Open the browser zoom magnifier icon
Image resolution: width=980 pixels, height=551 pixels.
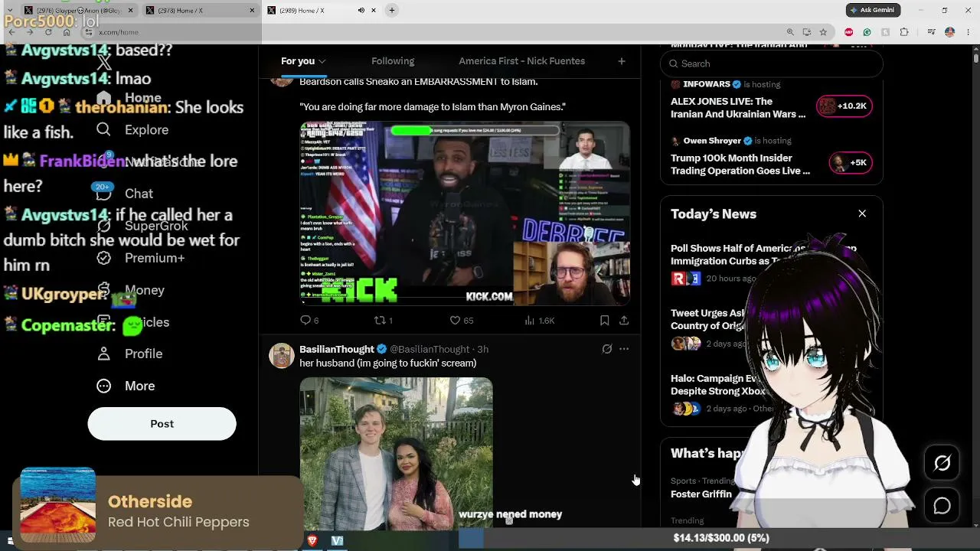pos(790,32)
